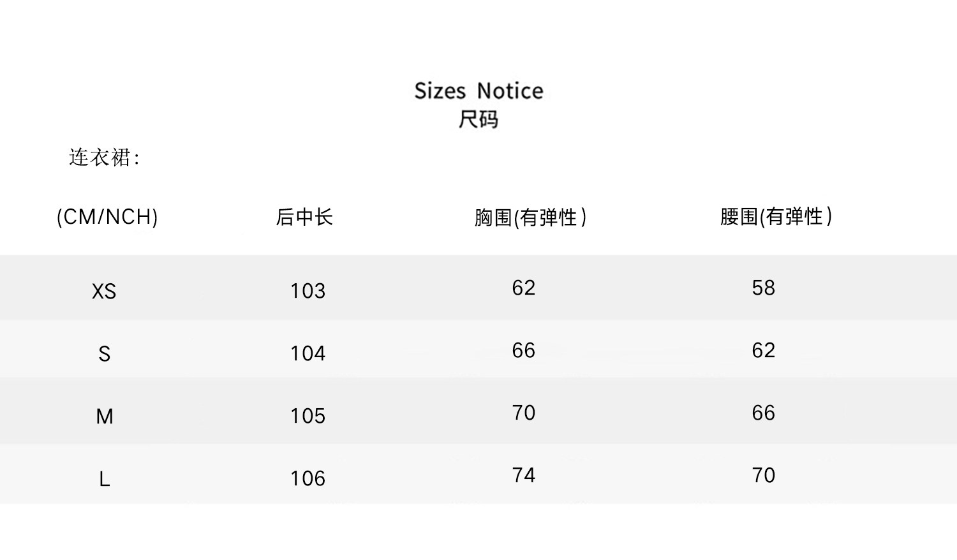Image resolution: width=957 pixels, height=560 pixels.
Task: Click the S size row label
Action: [x=105, y=354]
